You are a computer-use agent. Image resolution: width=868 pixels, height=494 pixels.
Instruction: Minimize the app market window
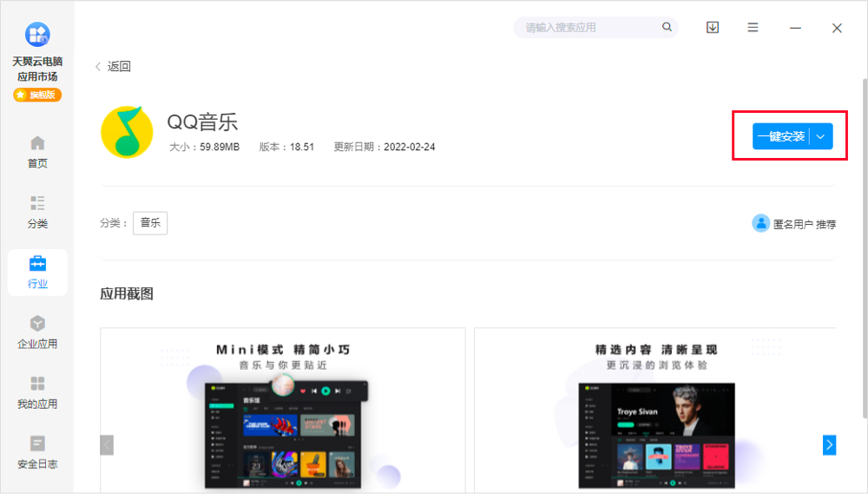pyautogui.click(x=795, y=28)
